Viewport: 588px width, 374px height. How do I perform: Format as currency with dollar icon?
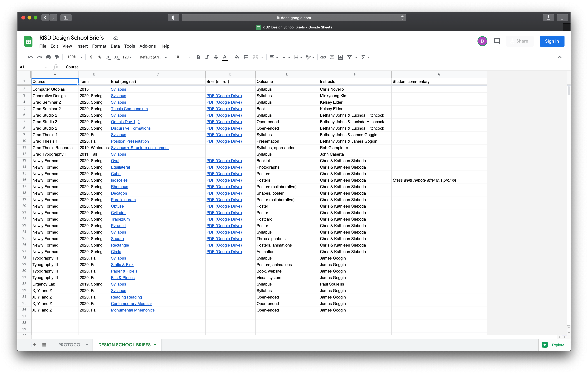point(91,57)
